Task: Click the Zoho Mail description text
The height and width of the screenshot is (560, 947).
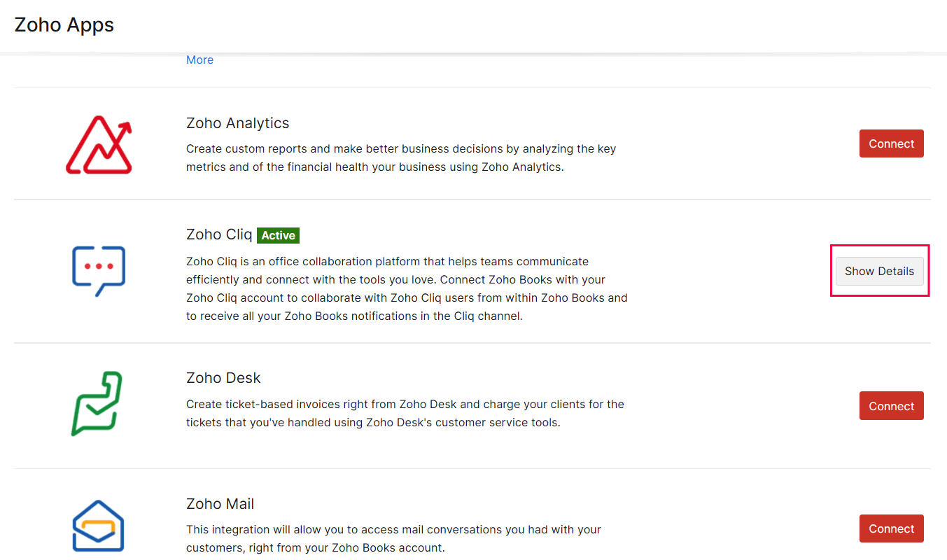Action: pyautogui.click(x=393, y=538)
